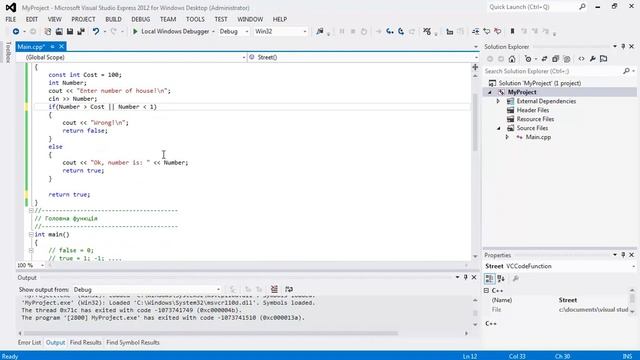Image resolution: width=640 pixels, height=360 pixels.
Task: Select Main.cpp in Solution Explorer
Action: pos(538,137)
